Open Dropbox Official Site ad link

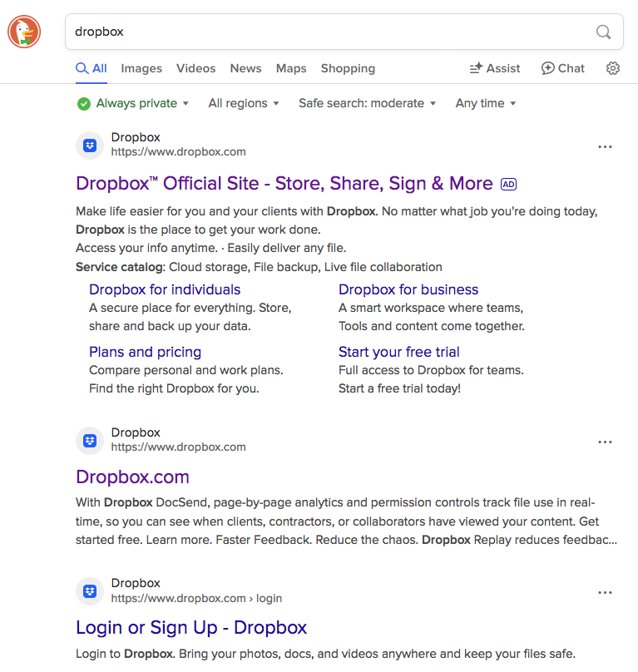(x=284, y=184)
